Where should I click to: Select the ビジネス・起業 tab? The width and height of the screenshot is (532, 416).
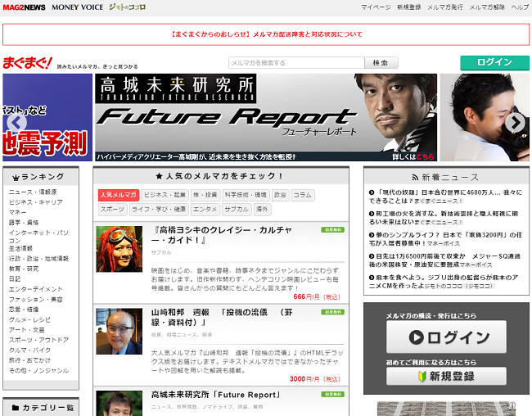(x=165, y=195)
